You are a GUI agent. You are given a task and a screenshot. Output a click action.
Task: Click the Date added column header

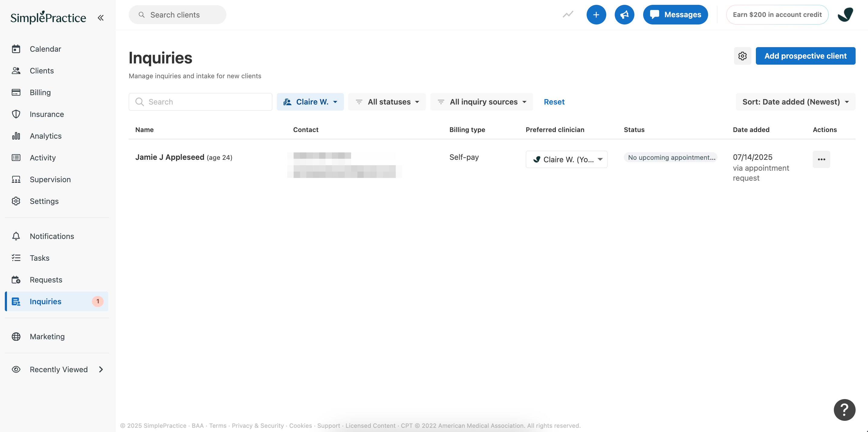[751, 130]
